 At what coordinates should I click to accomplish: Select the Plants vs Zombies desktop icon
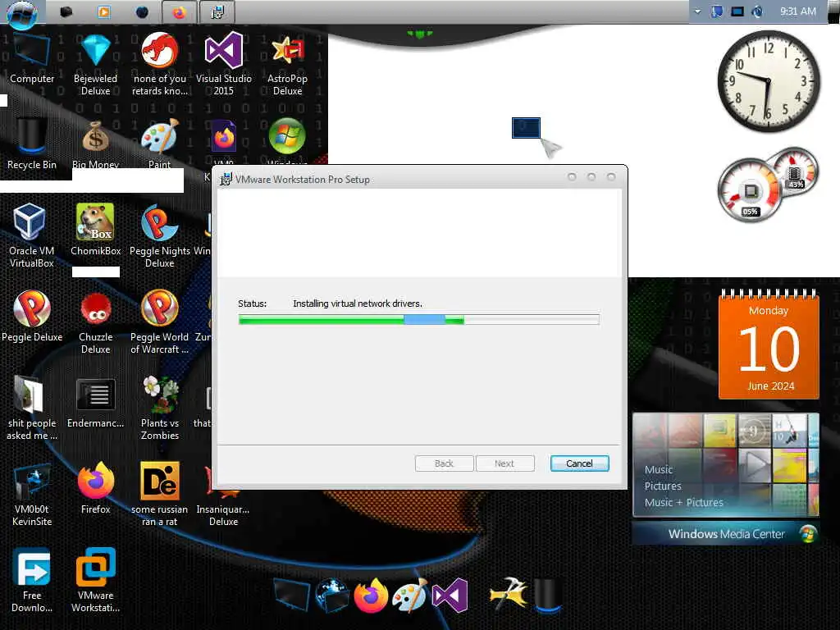[x=159, y=409]
